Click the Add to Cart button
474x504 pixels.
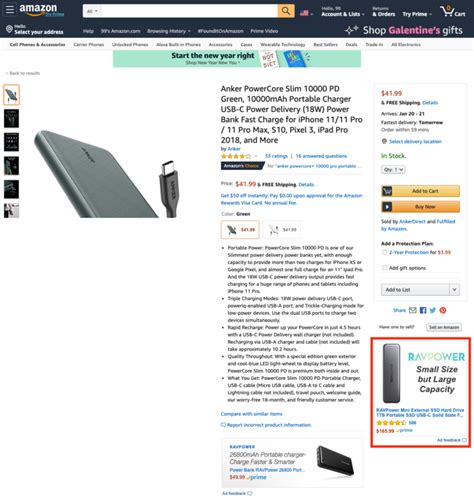point(420,191)
